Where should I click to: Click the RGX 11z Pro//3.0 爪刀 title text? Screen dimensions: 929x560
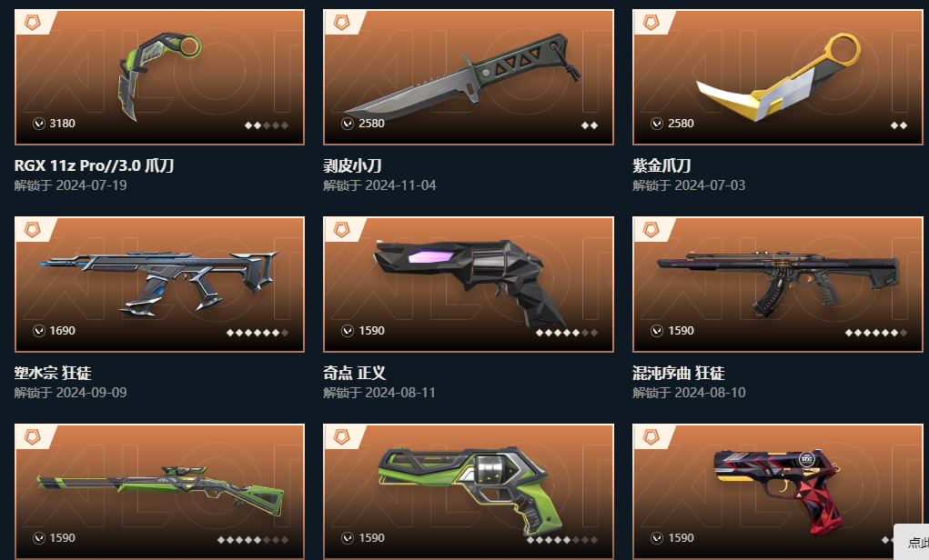tap(95, 165)
